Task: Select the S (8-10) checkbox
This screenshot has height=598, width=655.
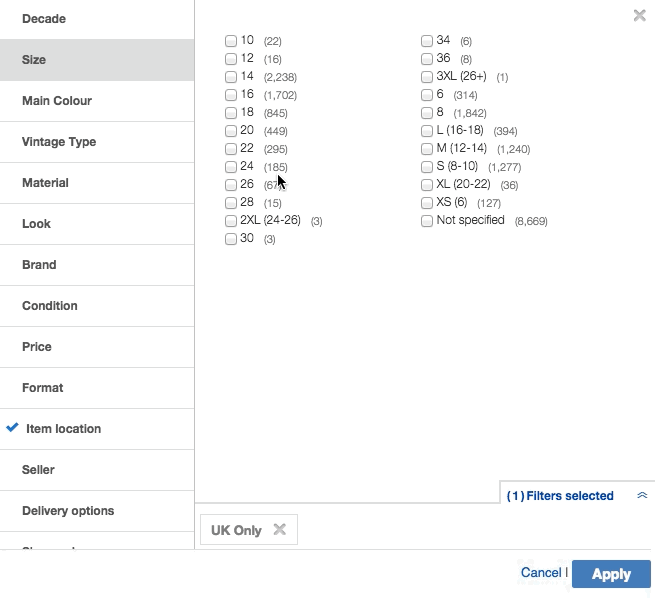Action: pyautogui.click(x=427, y=166)
